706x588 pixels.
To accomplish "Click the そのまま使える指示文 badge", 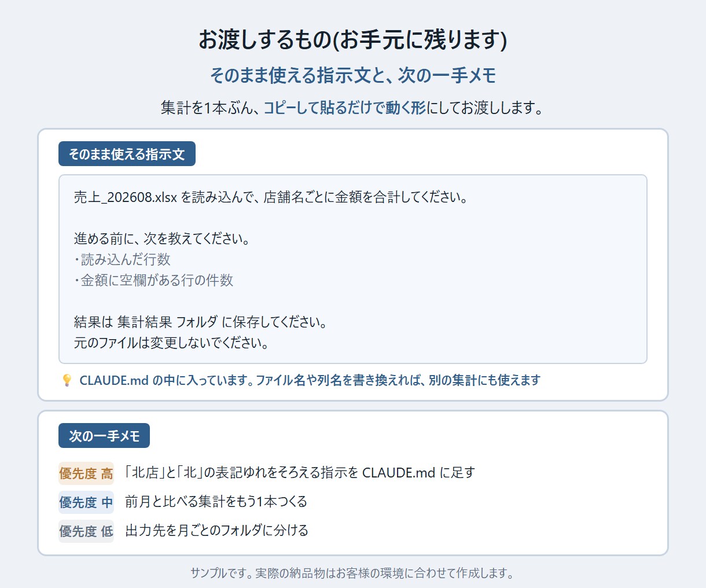I will [x=127, y=154].
